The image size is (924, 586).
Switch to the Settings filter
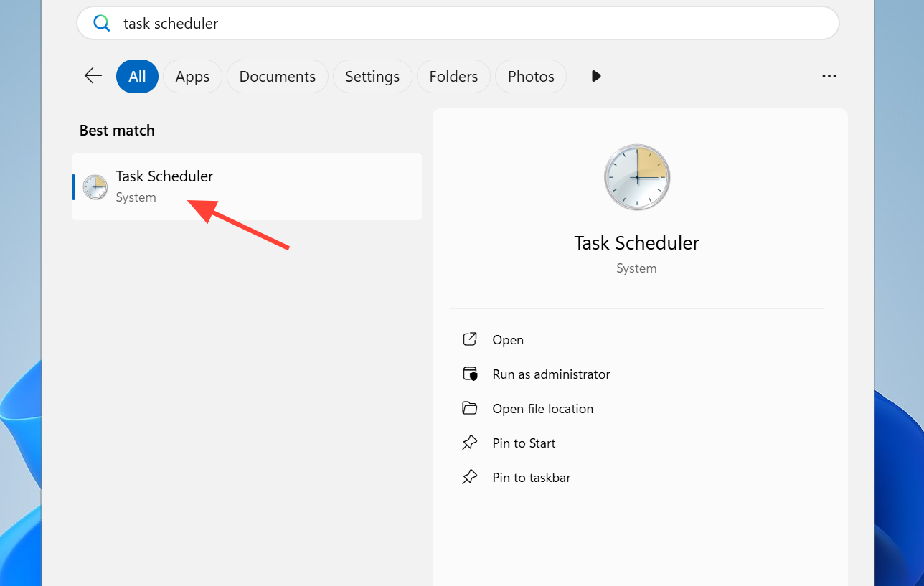click(x=372, y=76)
